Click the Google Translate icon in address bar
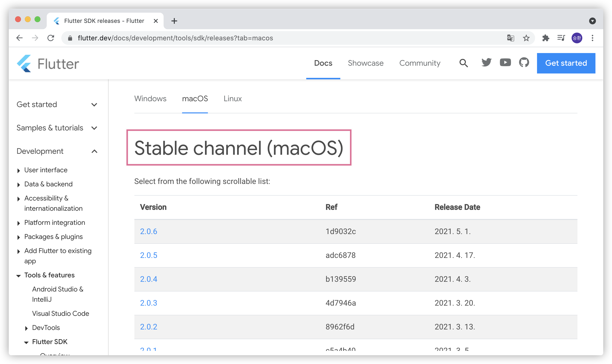 pyautogui.click(x=510, y=38)
